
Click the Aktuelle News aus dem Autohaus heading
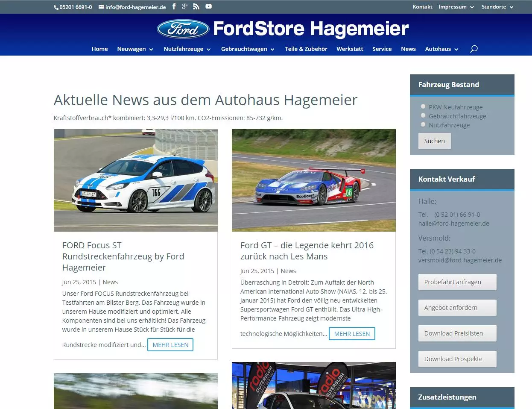click(205, 100)
